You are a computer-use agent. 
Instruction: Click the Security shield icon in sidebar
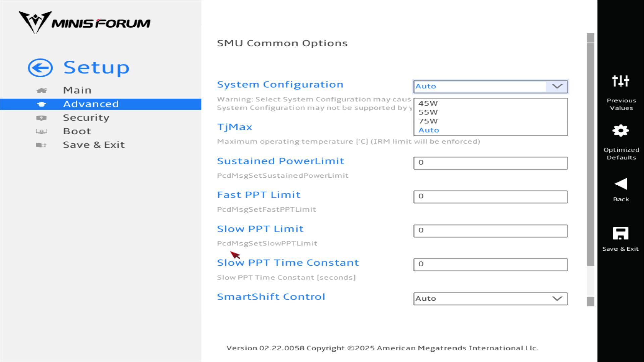click(x=41, y=118)
